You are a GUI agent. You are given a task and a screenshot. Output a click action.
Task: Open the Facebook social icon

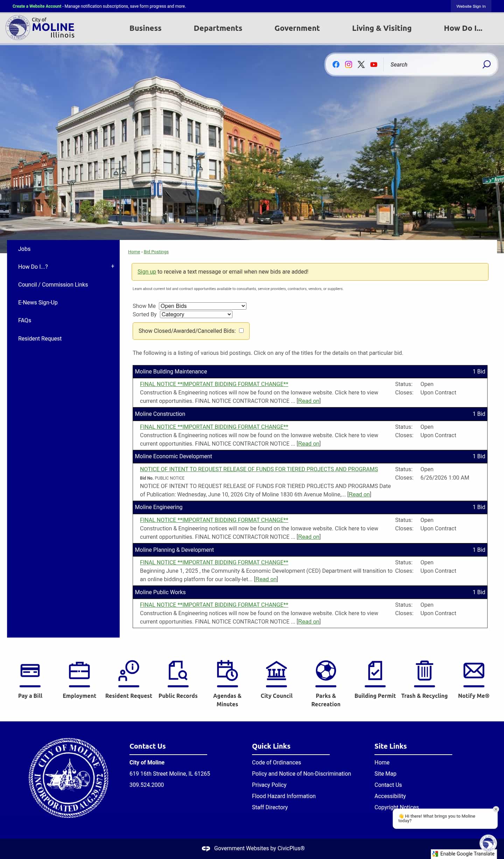336,64
